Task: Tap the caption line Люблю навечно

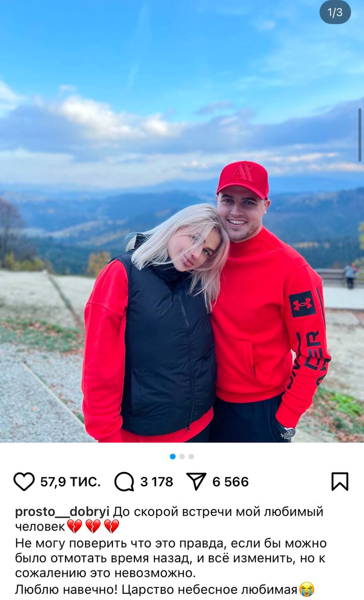Action: click(x=164, y=589)
